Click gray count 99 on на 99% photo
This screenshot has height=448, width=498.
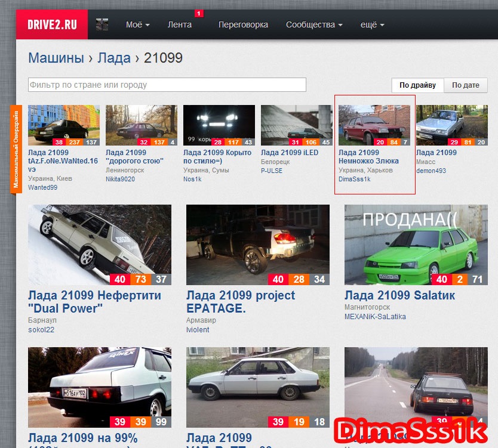(x=161, y=422)
